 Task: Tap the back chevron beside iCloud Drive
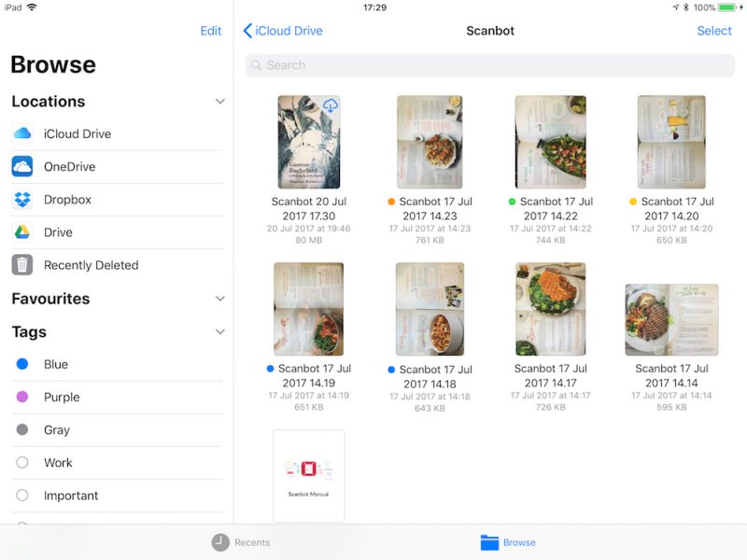pos(247,31)
